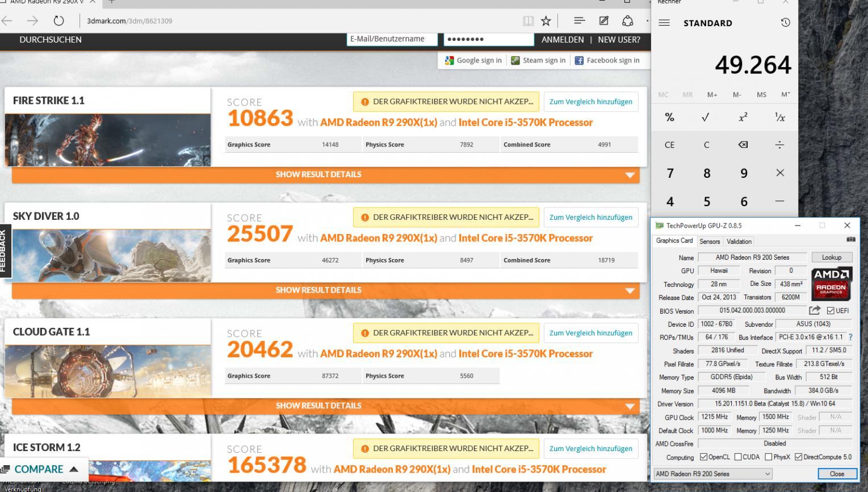Reload the 3dmark page
Screen dimensions: 868x492
coord(58,21)
